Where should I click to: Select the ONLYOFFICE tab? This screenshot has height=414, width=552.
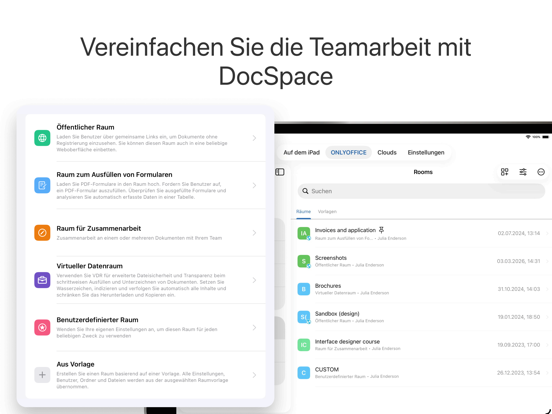(348, 152)
